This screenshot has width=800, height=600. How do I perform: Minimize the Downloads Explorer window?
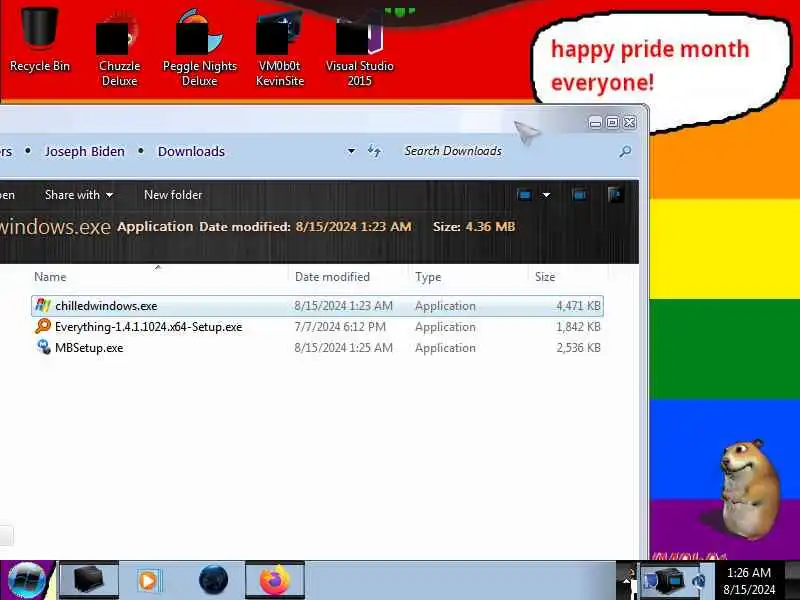coord(595,122)
